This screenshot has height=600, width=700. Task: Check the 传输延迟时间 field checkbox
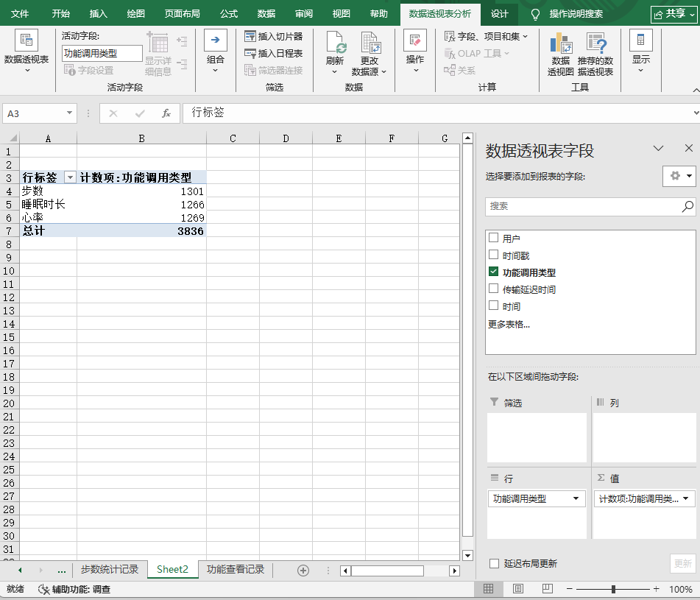pos(493,289)
